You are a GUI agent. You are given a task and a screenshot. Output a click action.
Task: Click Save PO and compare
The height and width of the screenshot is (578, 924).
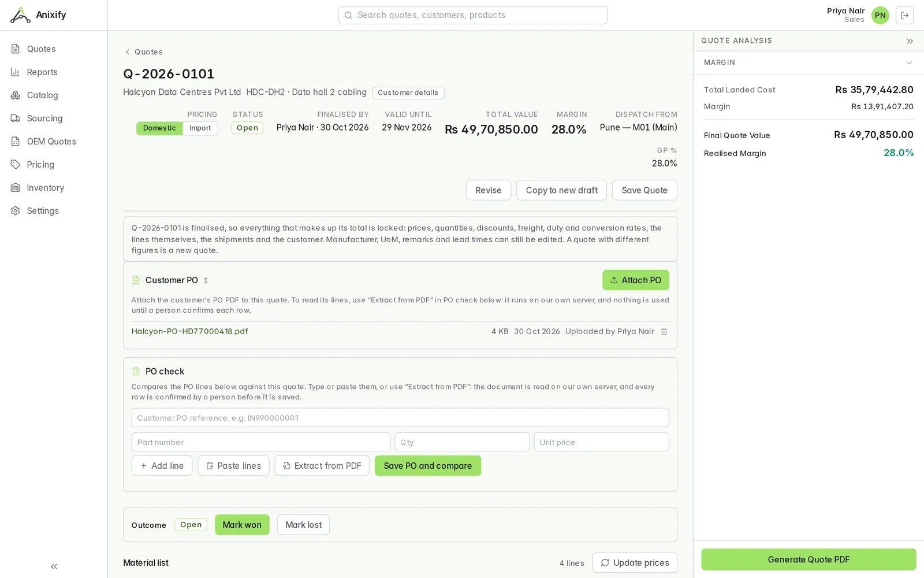427,466
